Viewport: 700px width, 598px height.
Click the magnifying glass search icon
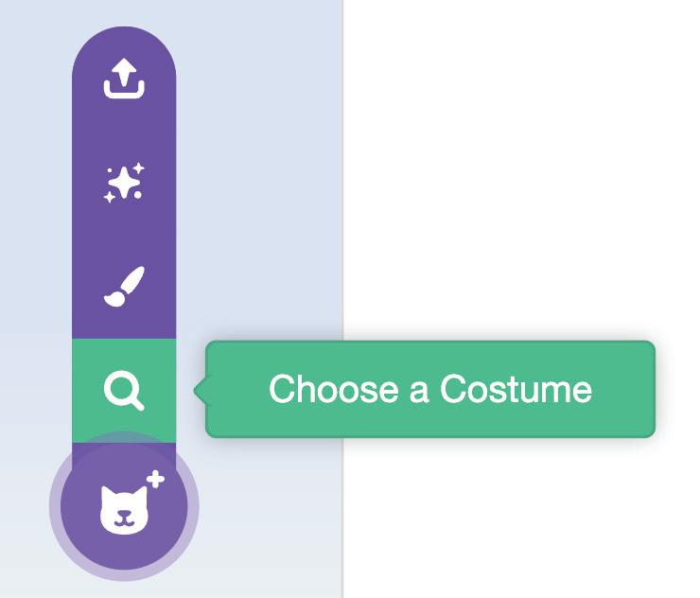tap(124, 389)
